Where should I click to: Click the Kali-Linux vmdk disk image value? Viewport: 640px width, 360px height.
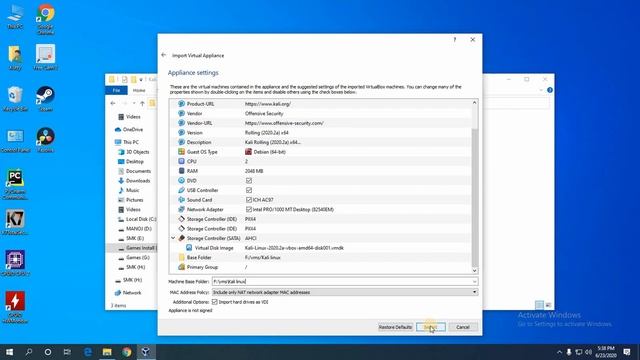(x=294, y=248)
